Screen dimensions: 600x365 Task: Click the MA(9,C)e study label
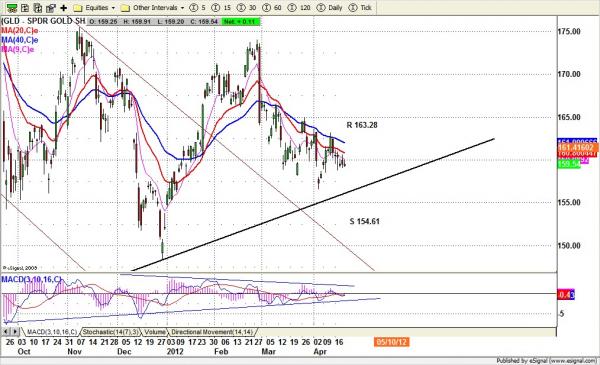click(x=18, y=49)
